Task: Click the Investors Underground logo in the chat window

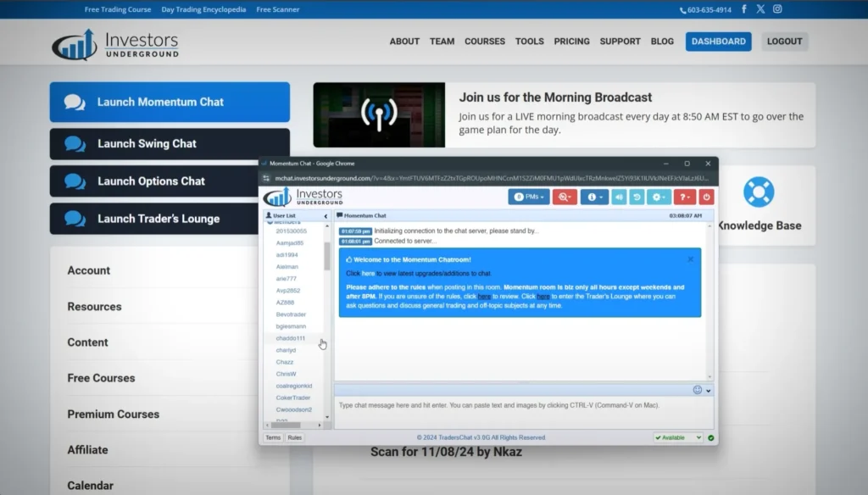Action: [302, 196]
